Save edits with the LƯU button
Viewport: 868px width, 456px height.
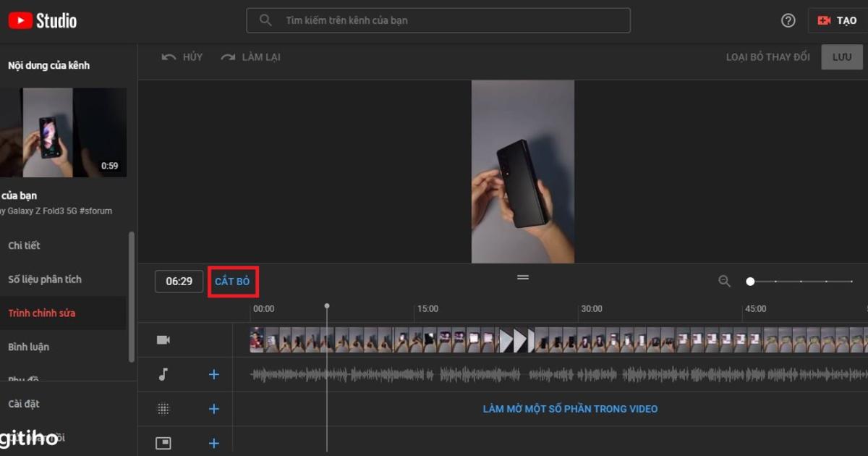click(841, 56)
